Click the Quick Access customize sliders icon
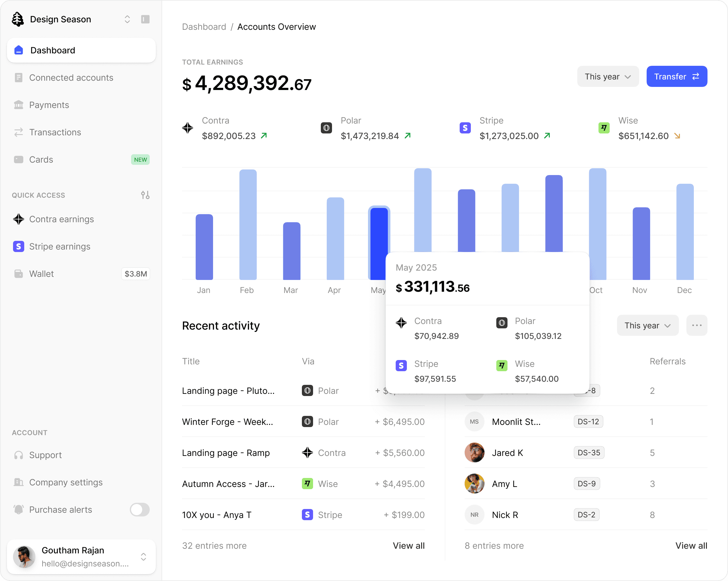The height and width of the screenshot is (581, 728). 145,195
